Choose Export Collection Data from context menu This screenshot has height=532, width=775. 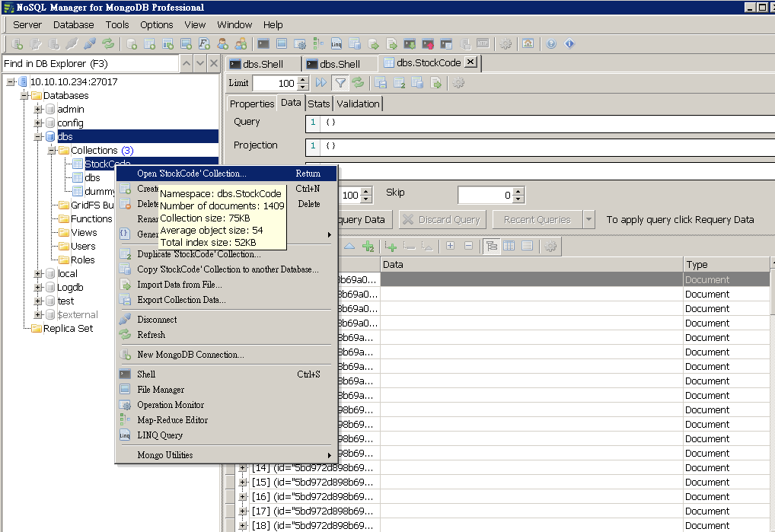tap(225, 300)
